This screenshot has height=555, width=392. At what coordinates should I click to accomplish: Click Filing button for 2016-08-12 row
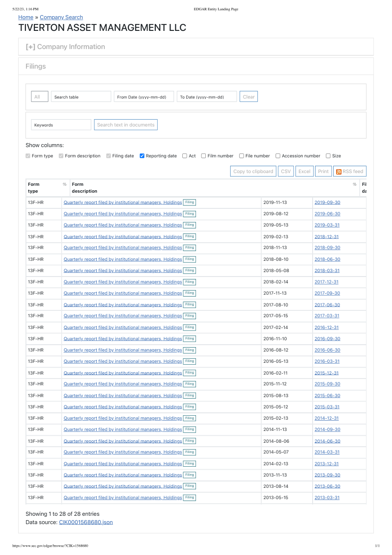190,350
